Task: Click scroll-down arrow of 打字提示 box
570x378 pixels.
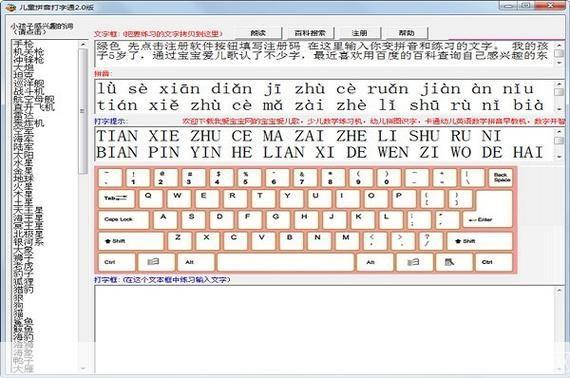Action: coord(559,156)
